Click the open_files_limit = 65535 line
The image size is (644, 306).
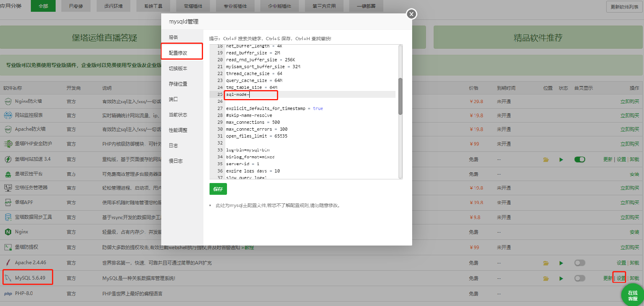257,136
